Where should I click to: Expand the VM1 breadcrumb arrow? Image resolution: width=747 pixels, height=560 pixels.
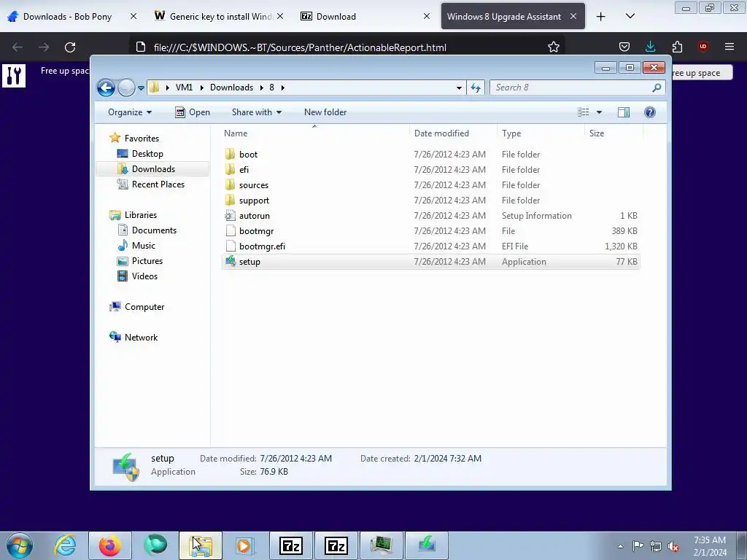(201, 87)
